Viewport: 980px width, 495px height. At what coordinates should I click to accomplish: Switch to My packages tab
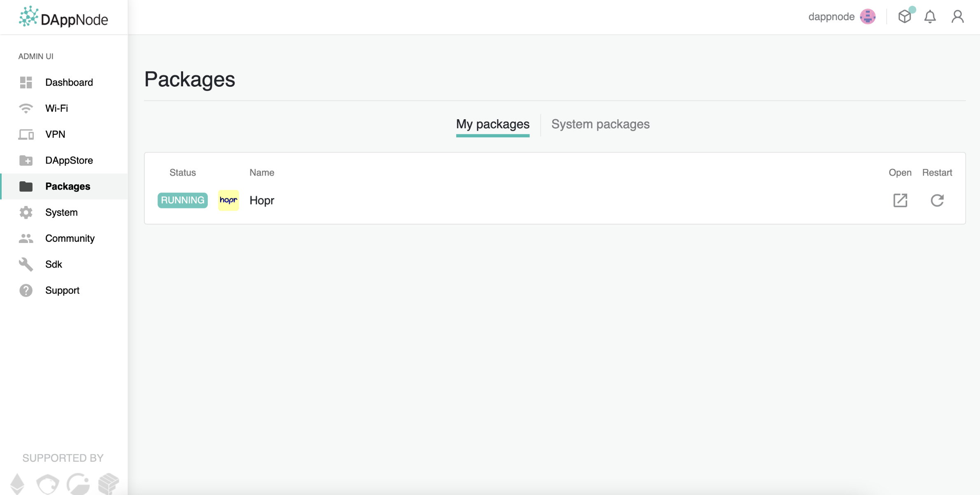[492, 124]
